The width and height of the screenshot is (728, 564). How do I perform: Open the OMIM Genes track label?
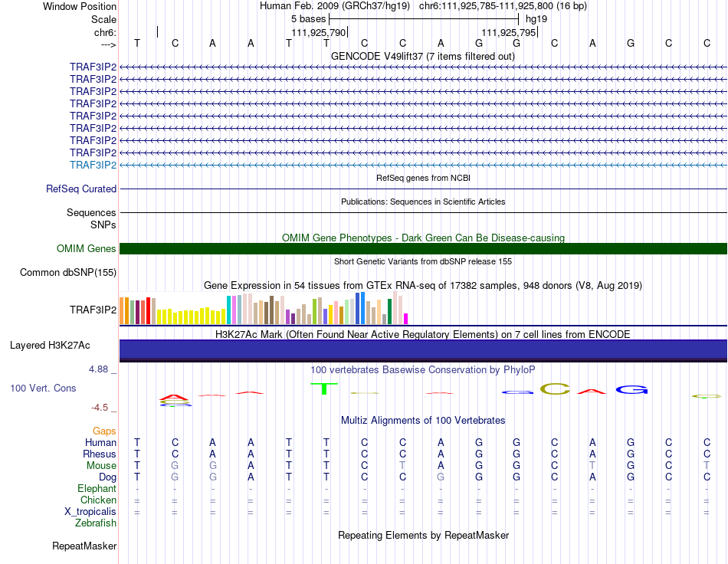pyautogui.click(x=87, y=248)
